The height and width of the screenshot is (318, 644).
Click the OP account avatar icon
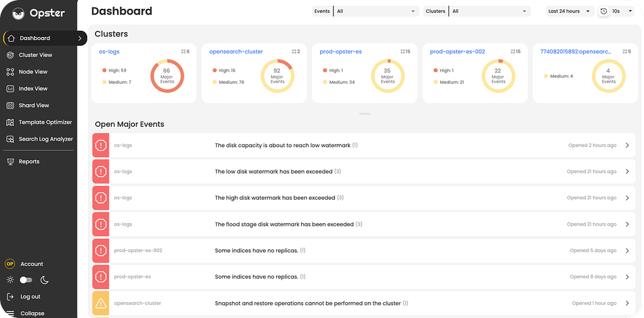(x=10, y=264)
